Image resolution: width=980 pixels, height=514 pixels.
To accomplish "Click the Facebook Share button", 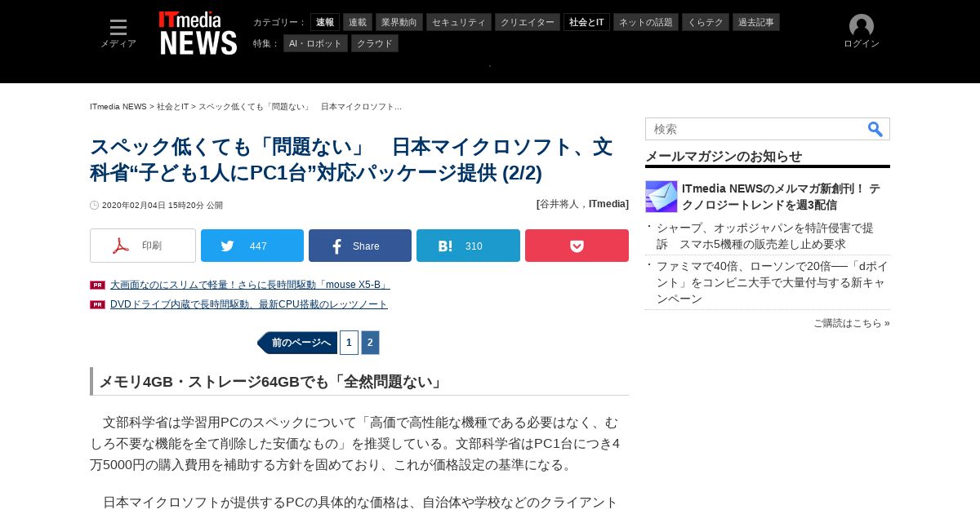I will [x=360, y=246].
